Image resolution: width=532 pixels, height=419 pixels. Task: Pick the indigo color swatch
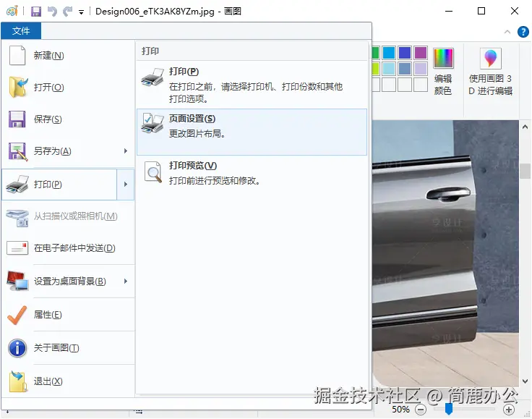pos(405,53)
